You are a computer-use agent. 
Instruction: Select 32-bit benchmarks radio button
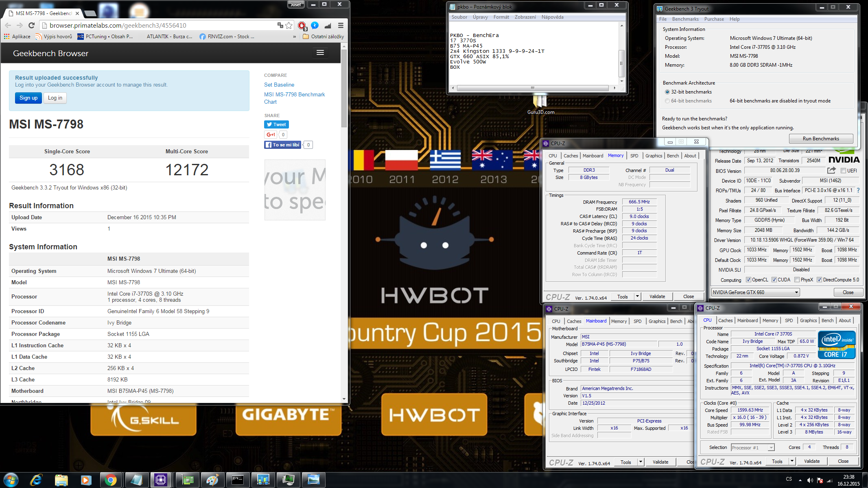667,92
